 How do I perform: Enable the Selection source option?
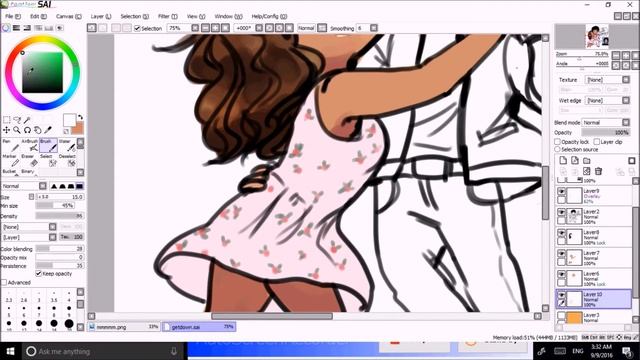pos(557,149)
